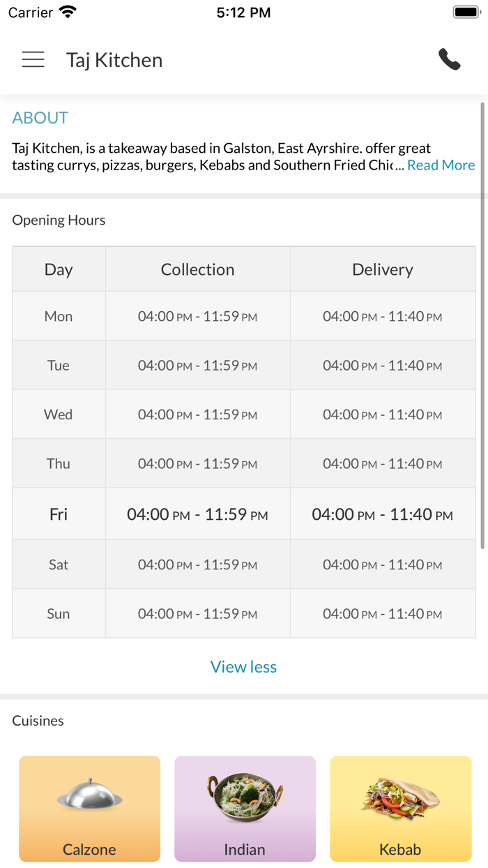Collapse opening hours with View less
The height and width of the screenshot is (868, 488).
click(x=243, y=667)
